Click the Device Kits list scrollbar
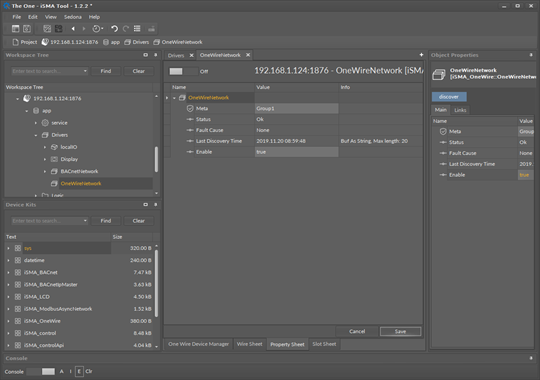 tap(156, 283)
